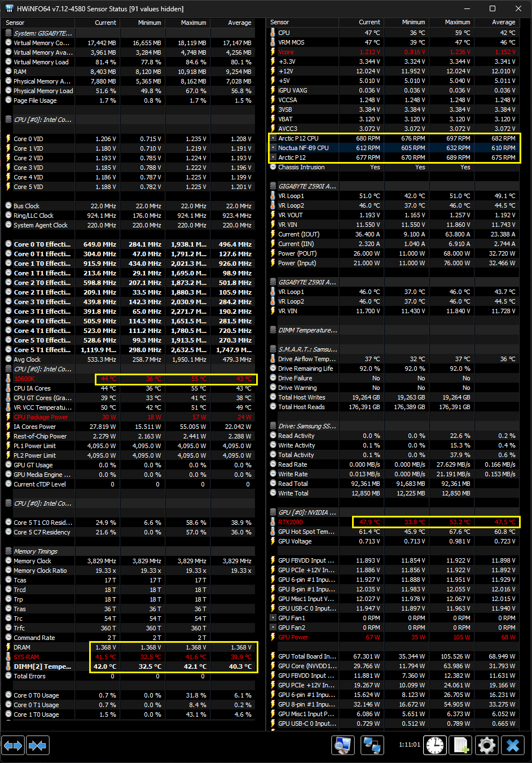This screenshot has width=532, height=763.
Task: Click the left pane Minimum column header
Action: point(142,23)
